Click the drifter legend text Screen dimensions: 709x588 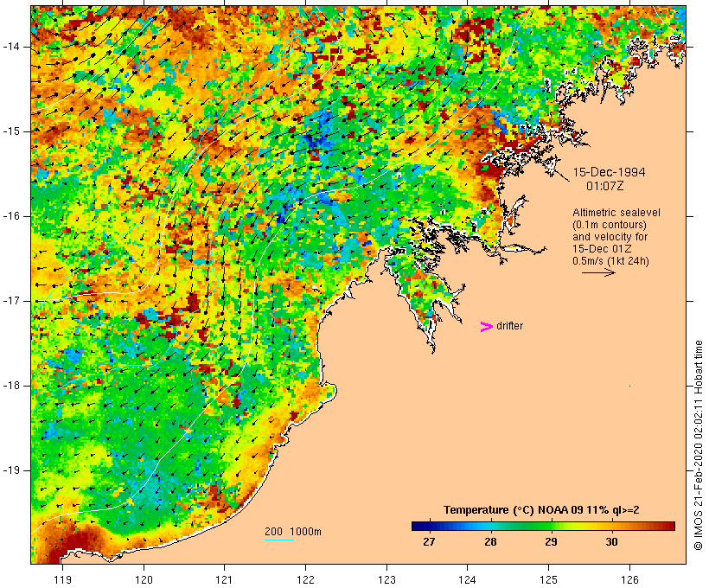[509, 326]
